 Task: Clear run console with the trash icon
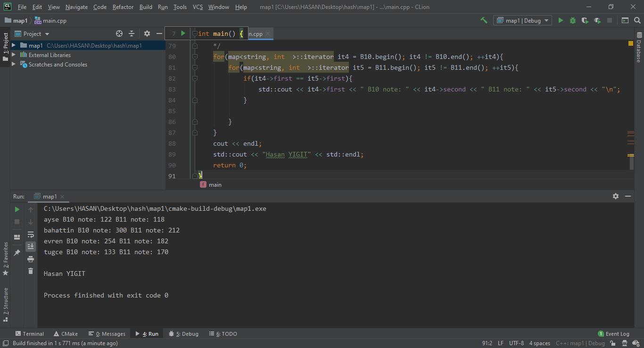click(31, 271)
